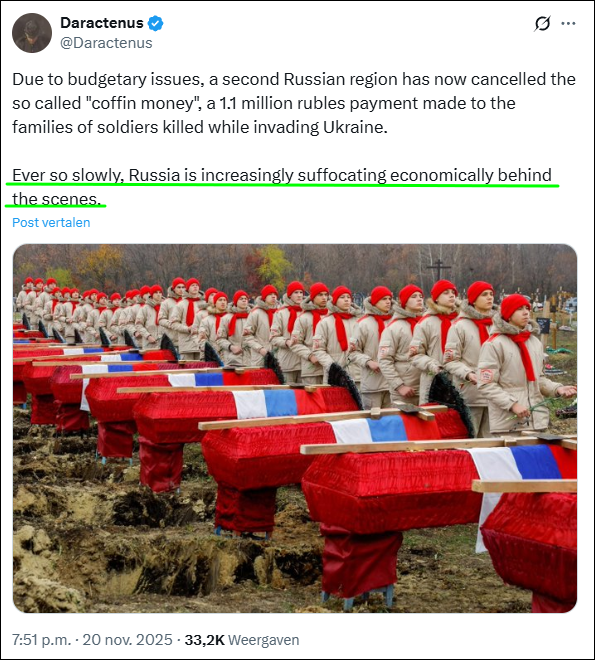Click the underlined 'suffocating economically' sentence
This screenshot has width=595, height=660.
coord(282,175)
